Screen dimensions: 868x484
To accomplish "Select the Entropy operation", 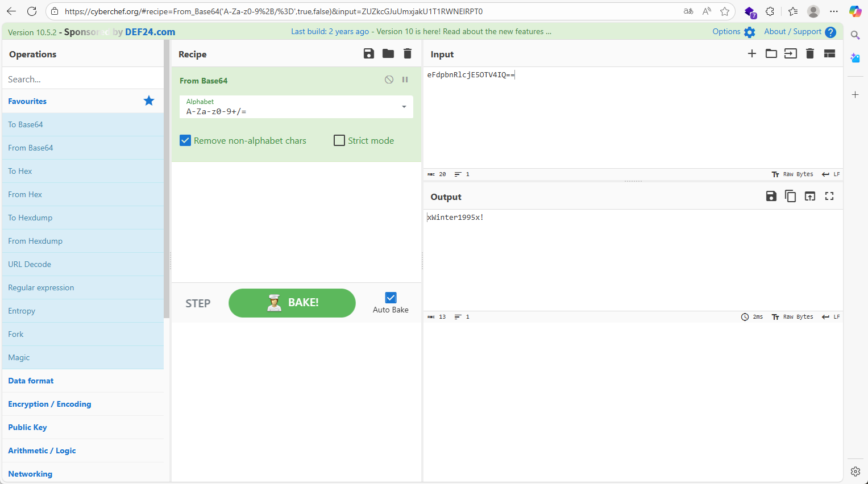I will [83, 311].
